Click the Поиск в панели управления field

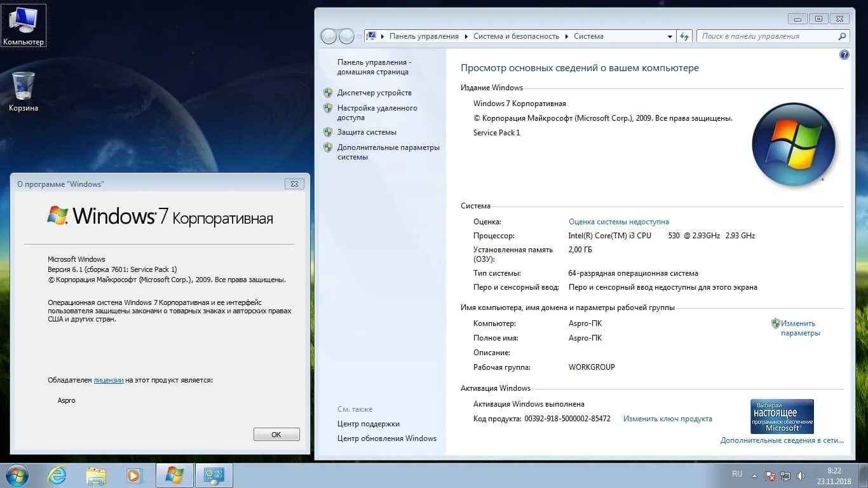pos(766,36)
